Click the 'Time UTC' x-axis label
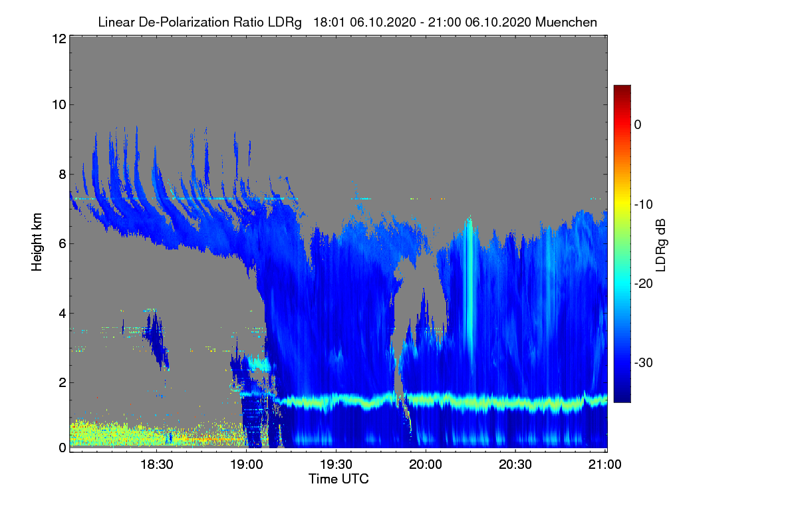The image size is (798, 532). 338,479
